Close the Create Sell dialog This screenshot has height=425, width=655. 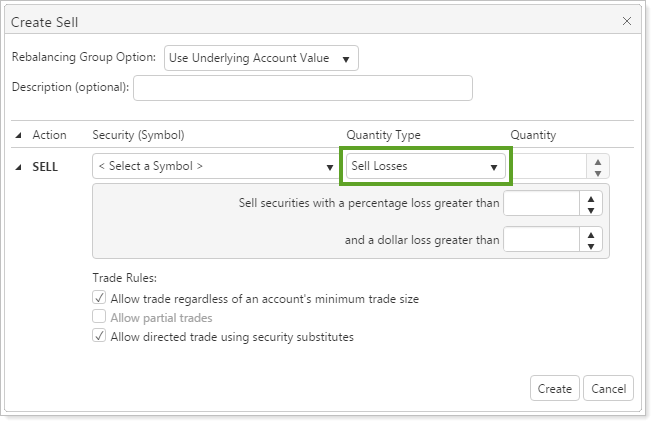tap(627, 20)
